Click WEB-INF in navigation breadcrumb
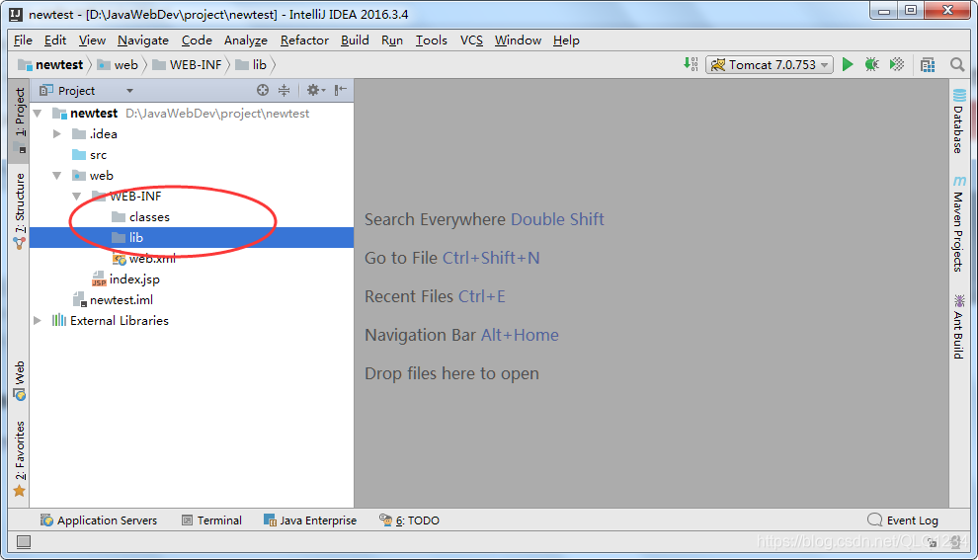 (x=187, y=65)
